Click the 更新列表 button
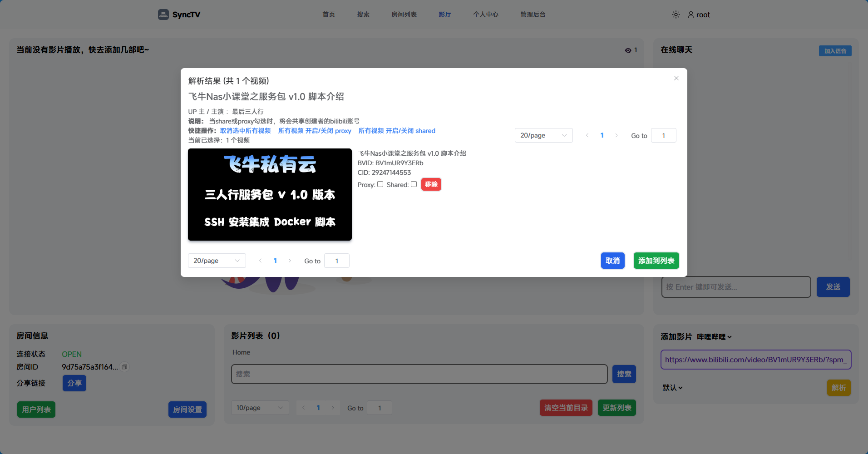Viewport: 868px width, 454px height. [617, 408]
